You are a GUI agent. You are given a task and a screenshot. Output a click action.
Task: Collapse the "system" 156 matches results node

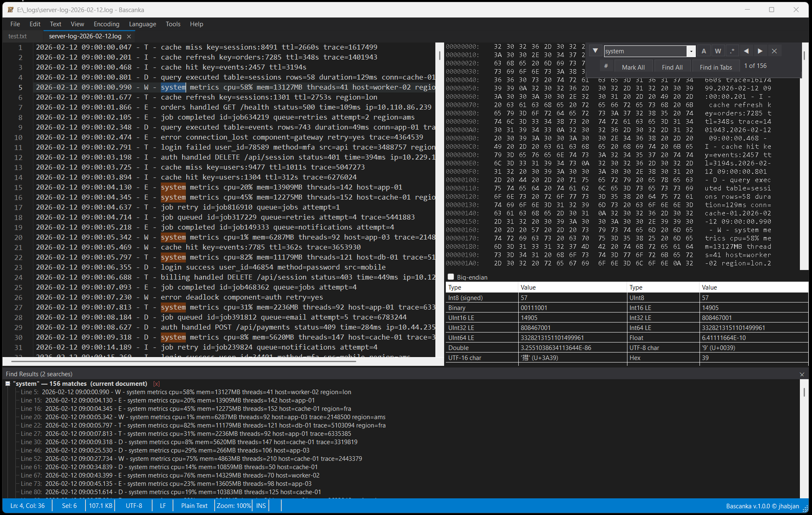coord(8,383)
